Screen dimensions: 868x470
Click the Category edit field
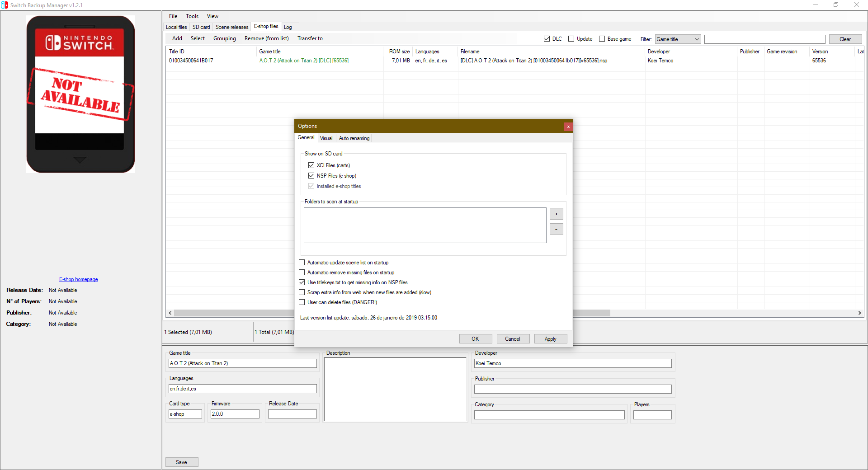pos(549,415)
